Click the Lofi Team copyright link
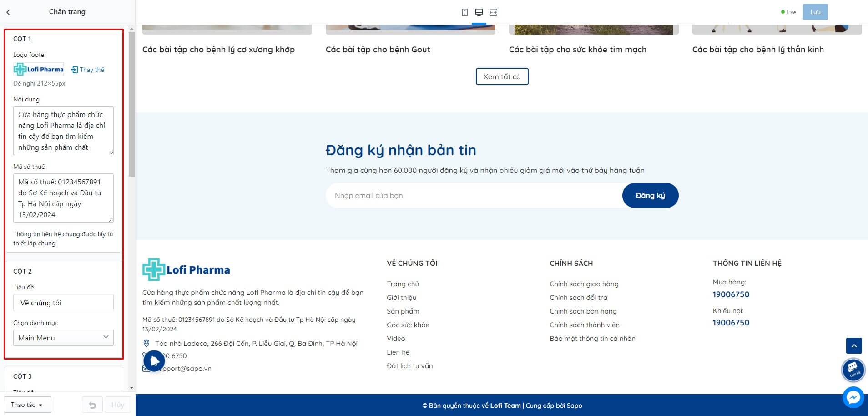 tap(505, 406)
